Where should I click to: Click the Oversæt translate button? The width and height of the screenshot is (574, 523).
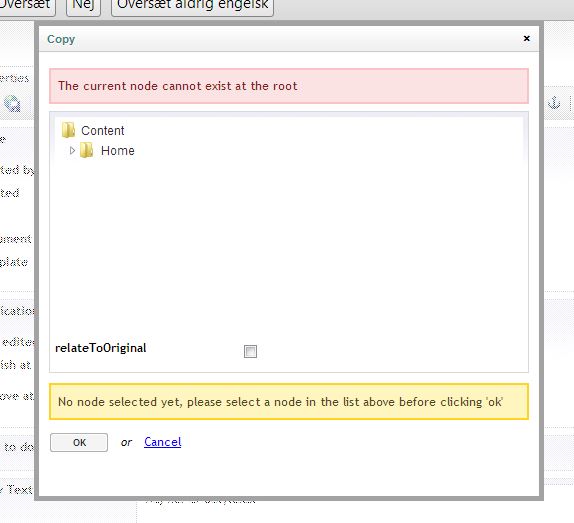point(26,6)
